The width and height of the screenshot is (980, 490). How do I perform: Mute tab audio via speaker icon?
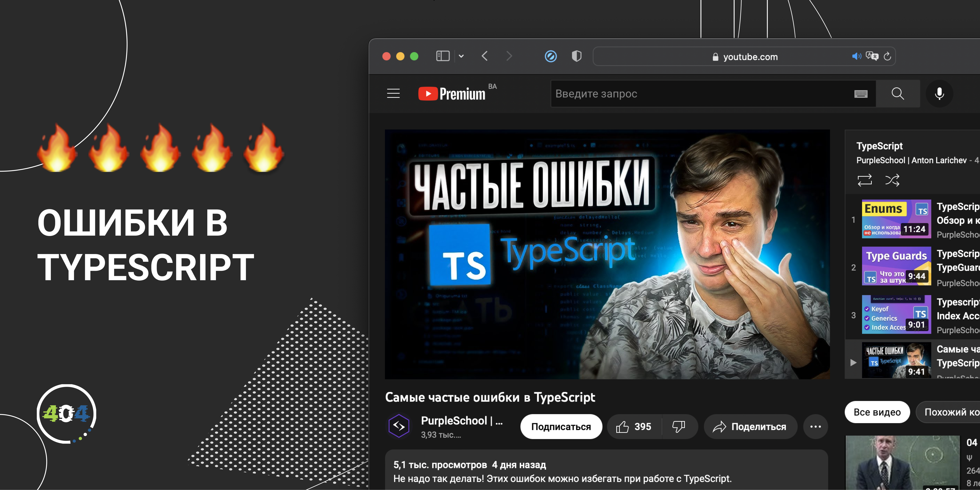pyautogui.click(x=856, y=56)
